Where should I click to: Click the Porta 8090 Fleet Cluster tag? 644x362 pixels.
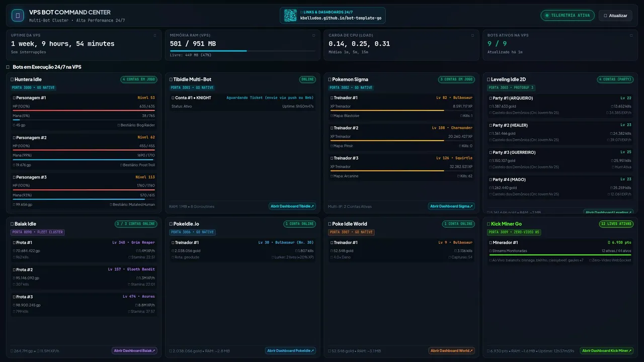tap(38, 232)
